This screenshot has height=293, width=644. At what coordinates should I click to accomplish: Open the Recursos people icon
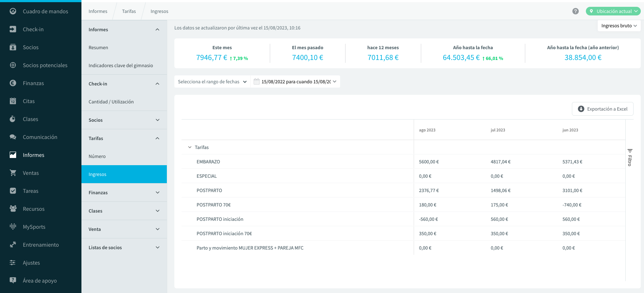(x=13, y=209)
